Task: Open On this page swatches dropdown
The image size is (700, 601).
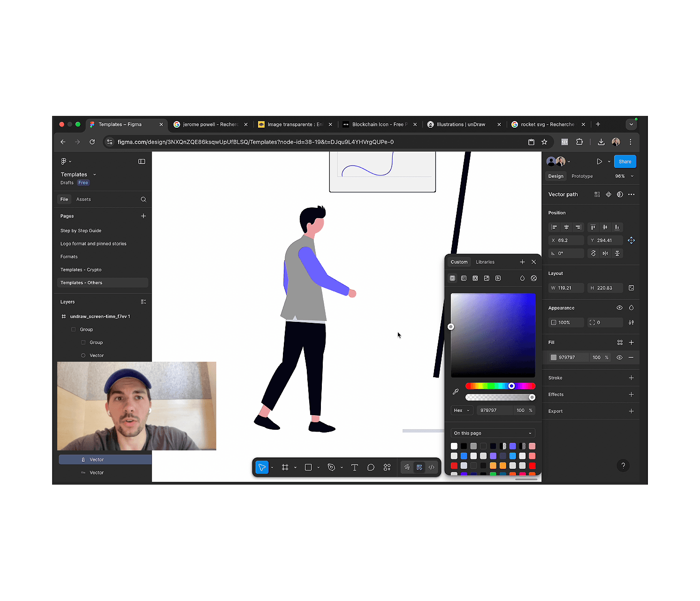Action: coord(493,433)
